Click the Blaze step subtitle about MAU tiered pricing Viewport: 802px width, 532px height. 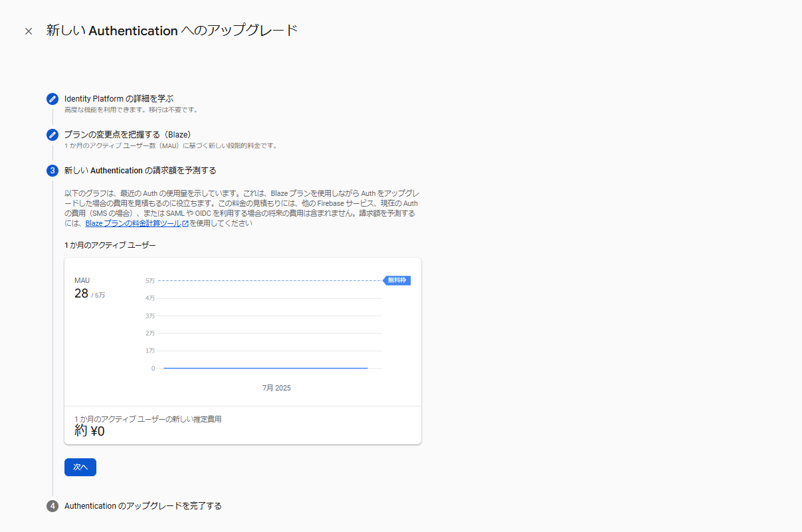[x=171, y=145]
